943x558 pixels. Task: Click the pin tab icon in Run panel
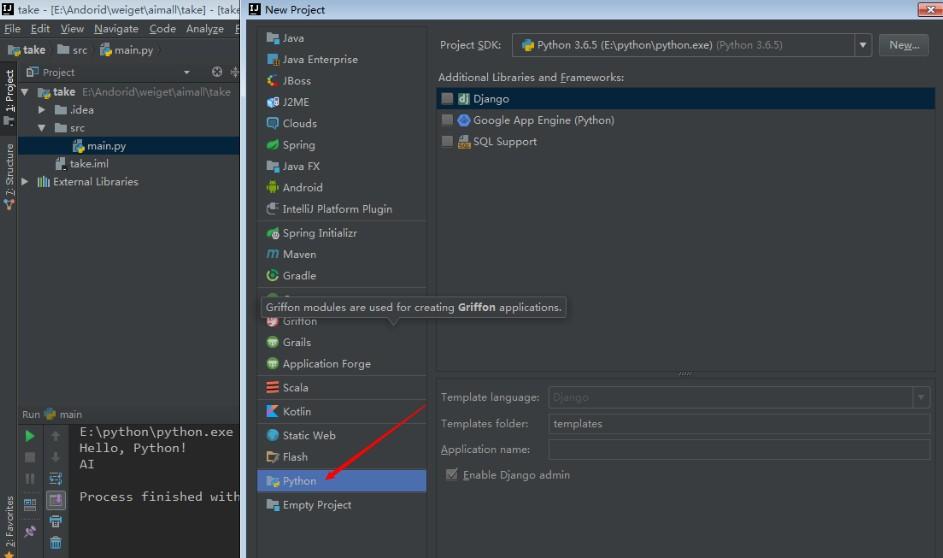[29, 531]
